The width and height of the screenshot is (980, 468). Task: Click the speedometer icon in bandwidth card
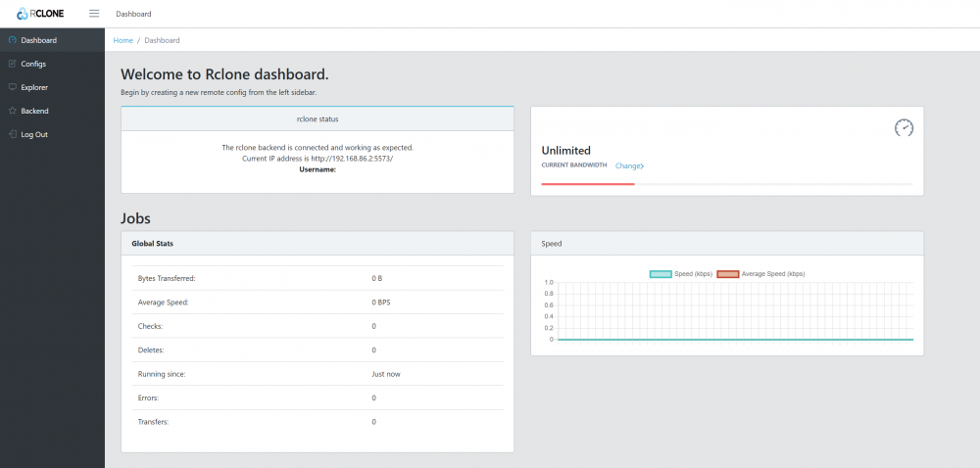(x=904, y=128)
